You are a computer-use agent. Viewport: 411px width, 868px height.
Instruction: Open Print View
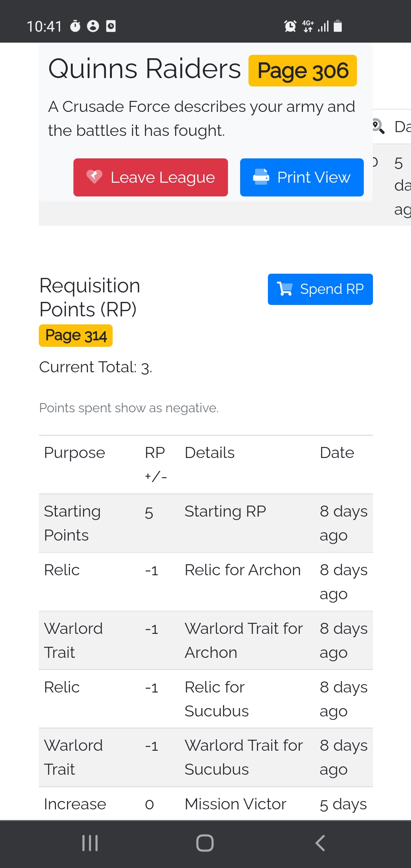tap(302, 177)
